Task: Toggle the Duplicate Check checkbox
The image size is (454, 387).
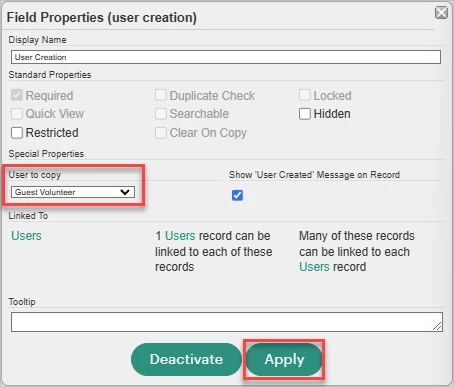Action: (161, 95)
